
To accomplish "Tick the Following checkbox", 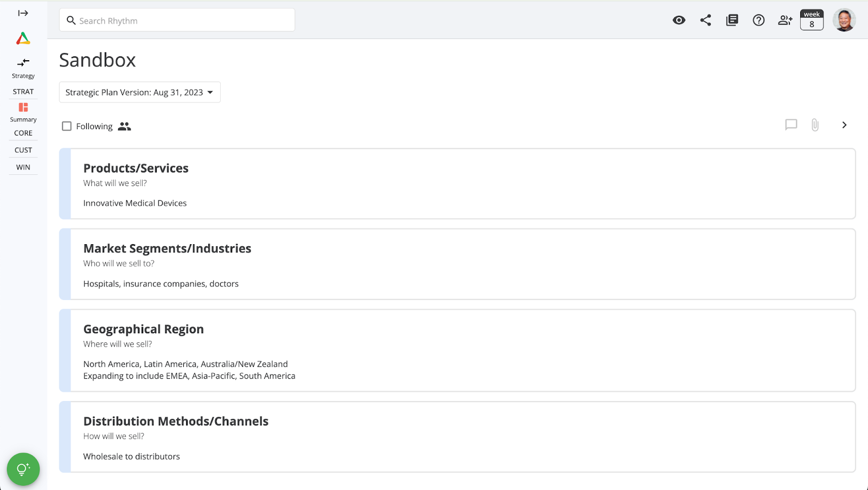I will coord(67,126).
